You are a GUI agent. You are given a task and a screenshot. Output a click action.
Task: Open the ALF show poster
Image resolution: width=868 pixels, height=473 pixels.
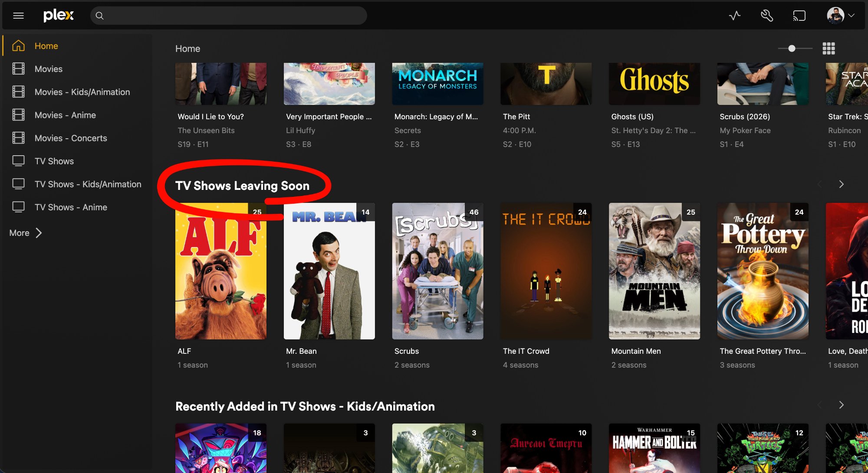[220, 271]
